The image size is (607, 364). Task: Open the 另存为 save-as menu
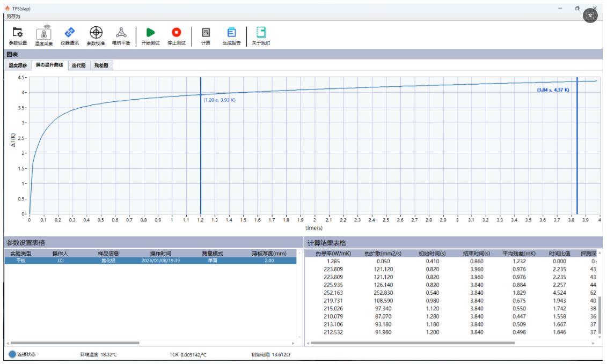(12, 17)
